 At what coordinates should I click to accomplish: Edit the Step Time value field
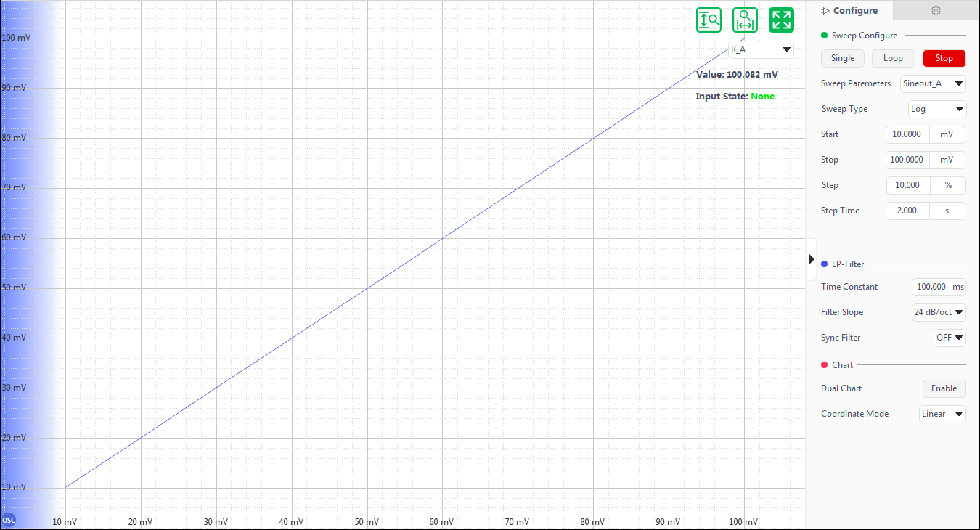[907, 211]
